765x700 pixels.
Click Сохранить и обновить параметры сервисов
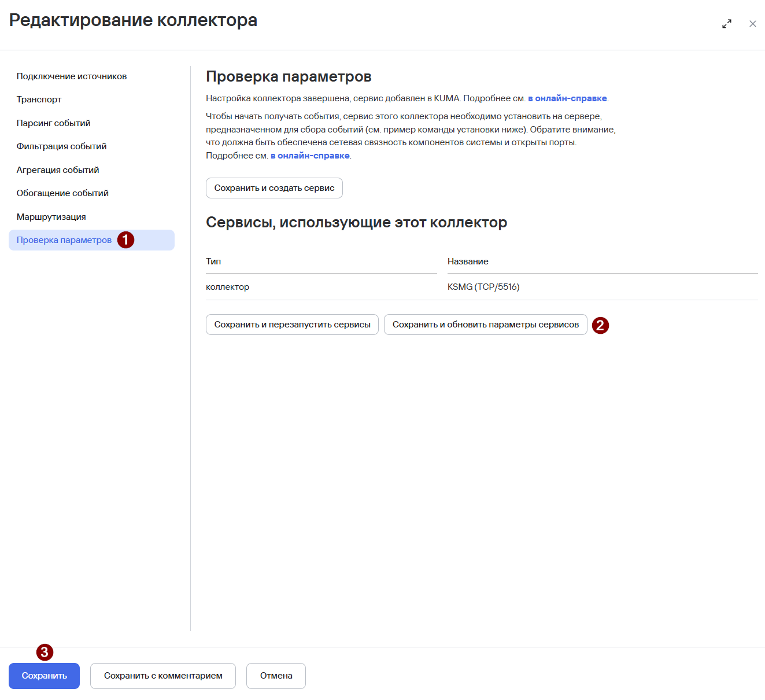pyautogui.click(x=486, y=325)
